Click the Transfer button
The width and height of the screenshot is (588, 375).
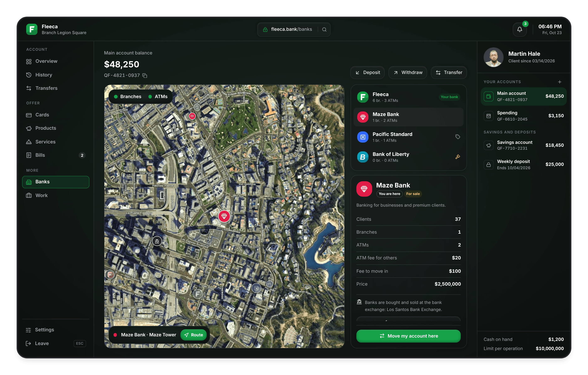(449, 73)
